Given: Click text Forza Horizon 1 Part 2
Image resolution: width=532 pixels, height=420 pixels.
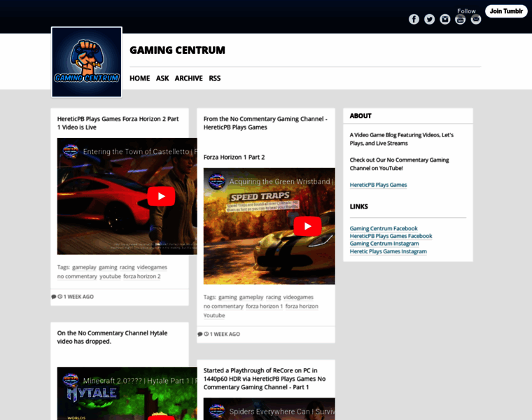Looking at the screenshot, I should coord(234,157).
